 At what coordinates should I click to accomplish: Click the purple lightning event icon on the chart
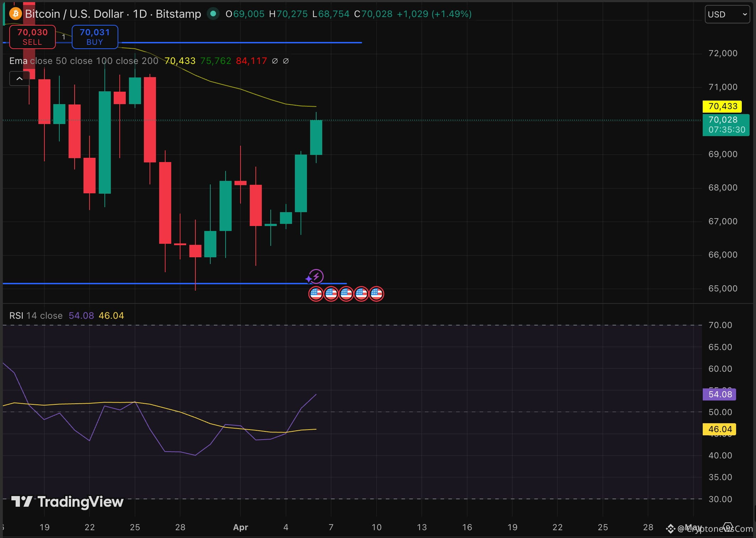pyautogui.click(x=315, y=277)
